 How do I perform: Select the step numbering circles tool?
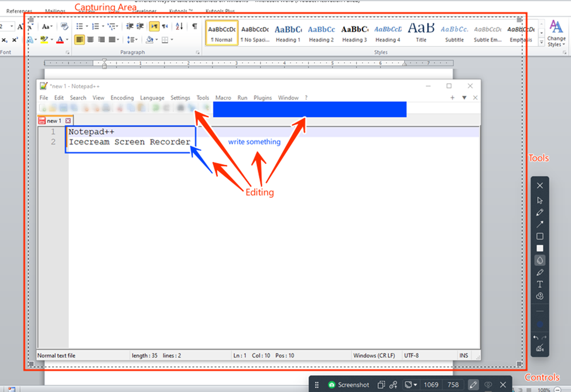pos(540,296)
